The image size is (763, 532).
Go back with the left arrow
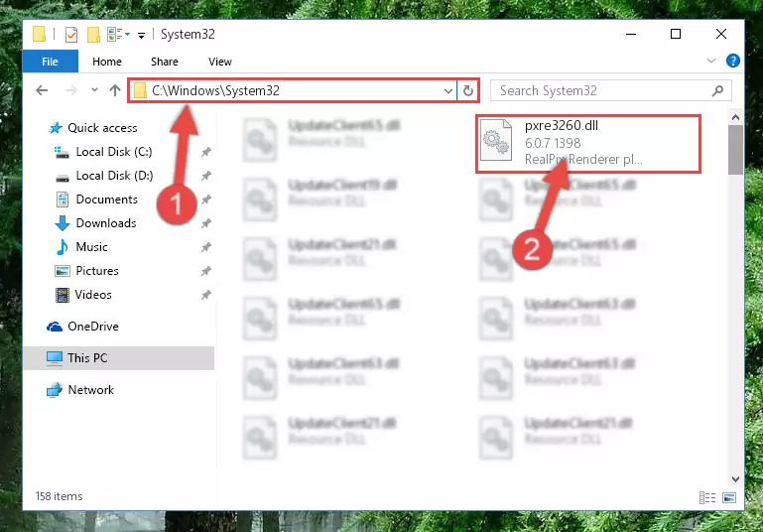[42, 90]
